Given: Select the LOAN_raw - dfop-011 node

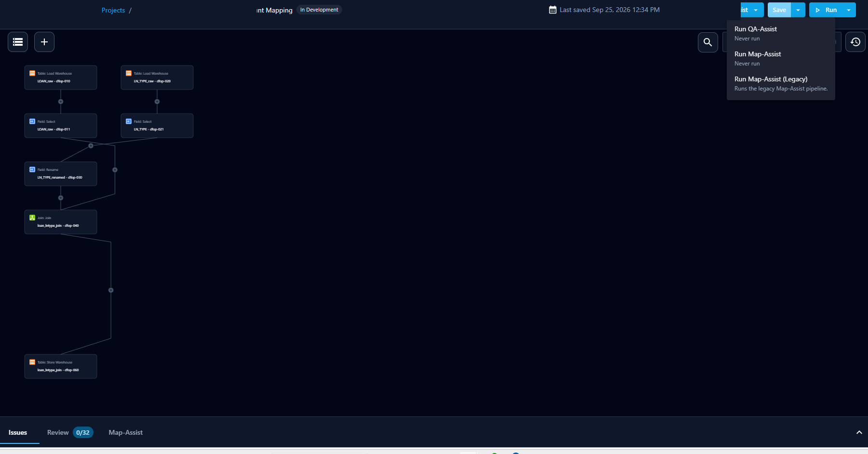Looking at the screenshot, I should [x=61, y=126].
